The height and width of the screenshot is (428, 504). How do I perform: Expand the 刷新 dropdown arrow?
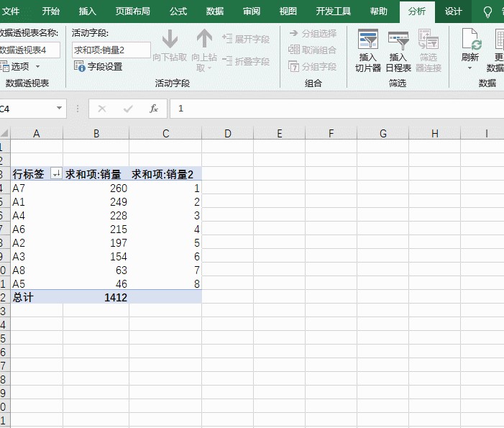(469, 68)
